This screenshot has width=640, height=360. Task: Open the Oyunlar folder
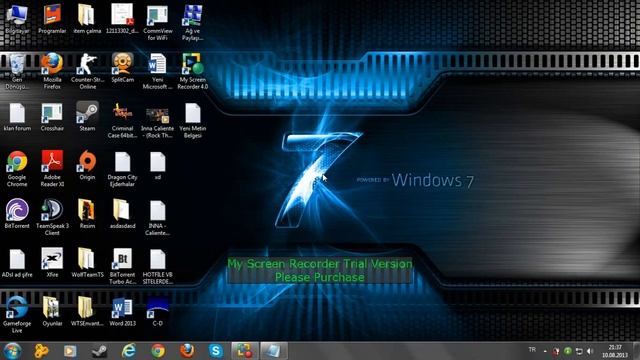tap(52, 311)
